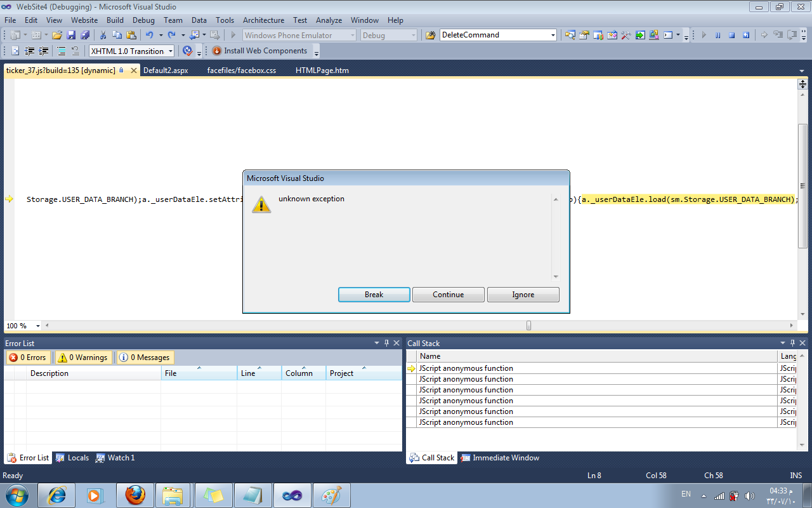The image size is (812, 508).
Task: Click the Save All icon
Action: coord(84,36)
